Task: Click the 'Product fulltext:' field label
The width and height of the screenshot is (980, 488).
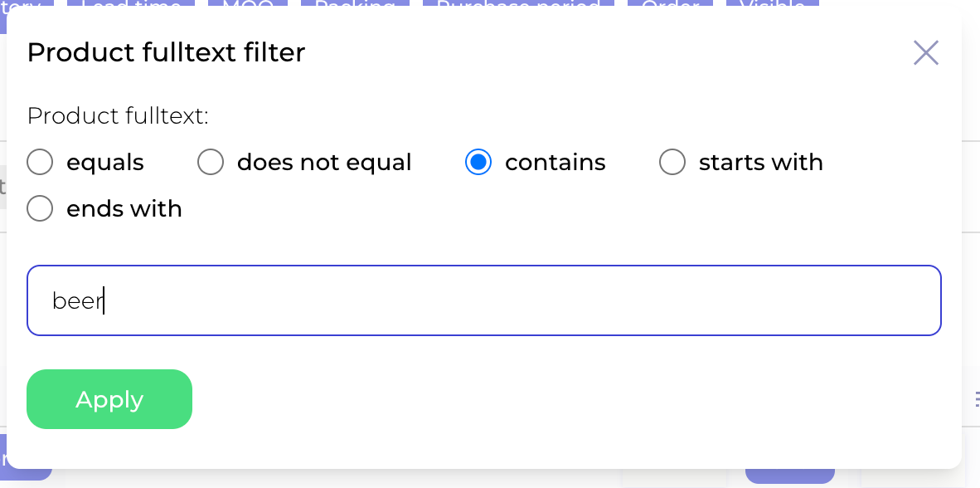Action: 118,116
